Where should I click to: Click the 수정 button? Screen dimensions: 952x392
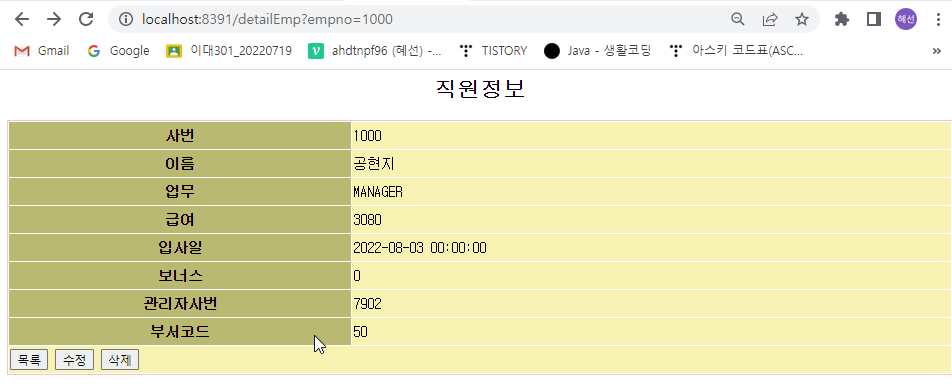(74, 360)
